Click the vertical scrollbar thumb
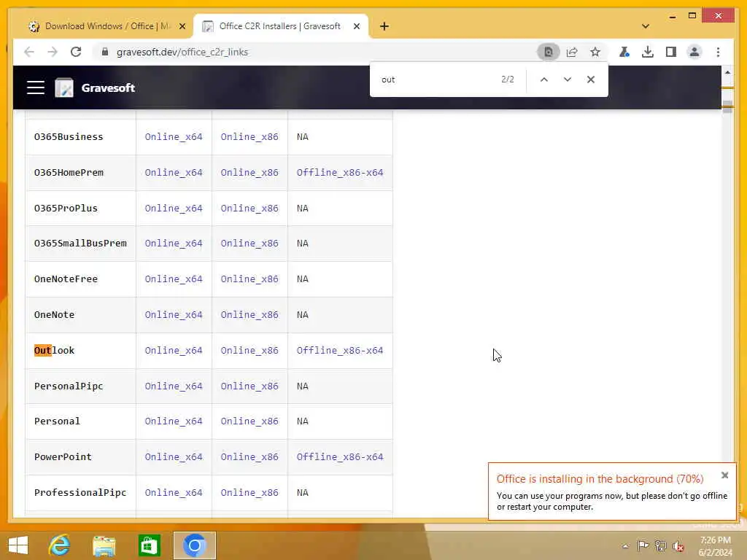Viewport: 747px width, 560px height. pos(727,106)
